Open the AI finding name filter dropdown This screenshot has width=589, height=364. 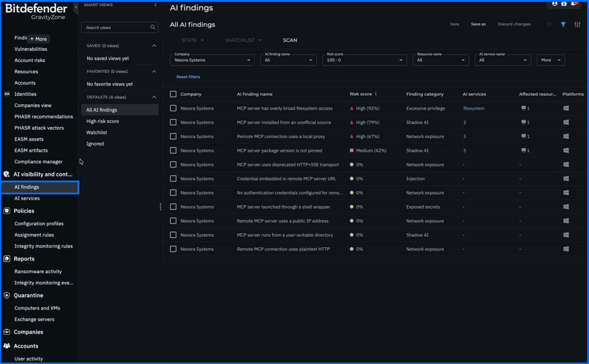click(288, 60)
